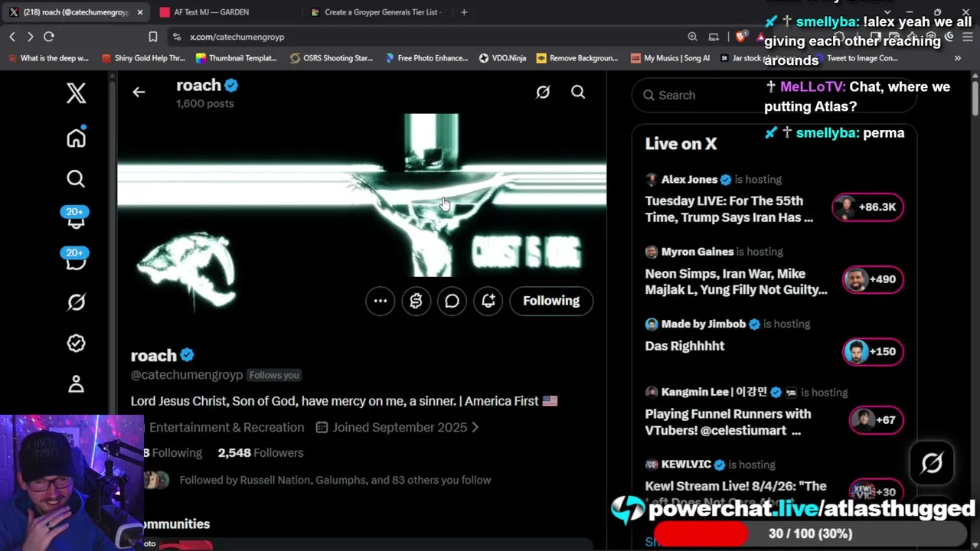The width and height of the screenshot is (980, 551).
Task: Open the crucifix banner image
Action: 362,195
